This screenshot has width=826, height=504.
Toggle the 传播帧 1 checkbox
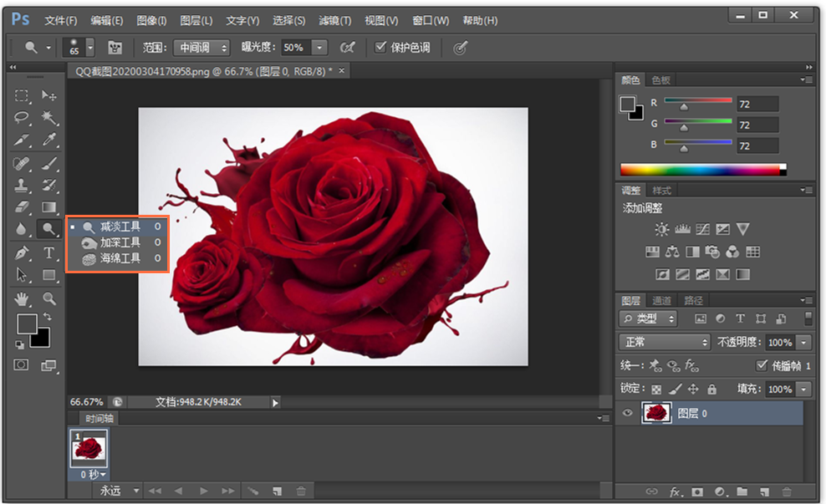click(x=762, y=365)
